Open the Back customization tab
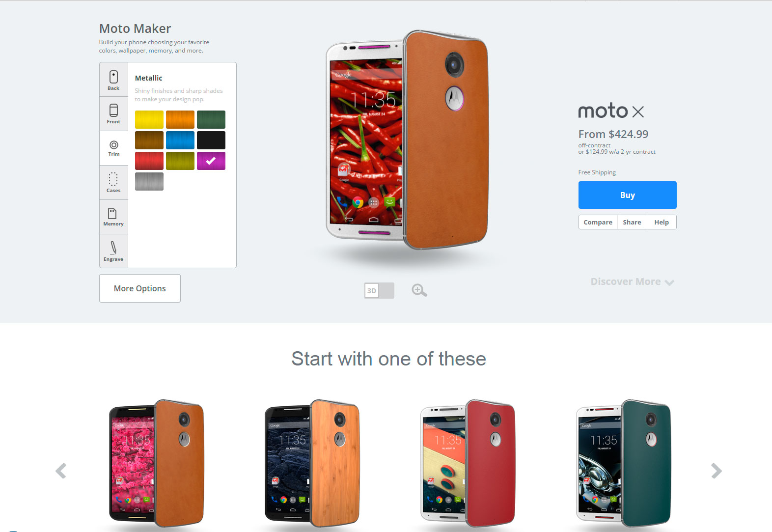Image resolution: width=772 pixels, height=532 pixels. 113,80
